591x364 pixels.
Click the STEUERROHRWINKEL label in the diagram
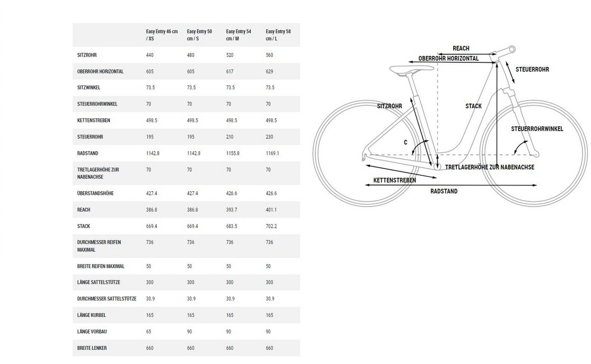[x=537, y=129]
